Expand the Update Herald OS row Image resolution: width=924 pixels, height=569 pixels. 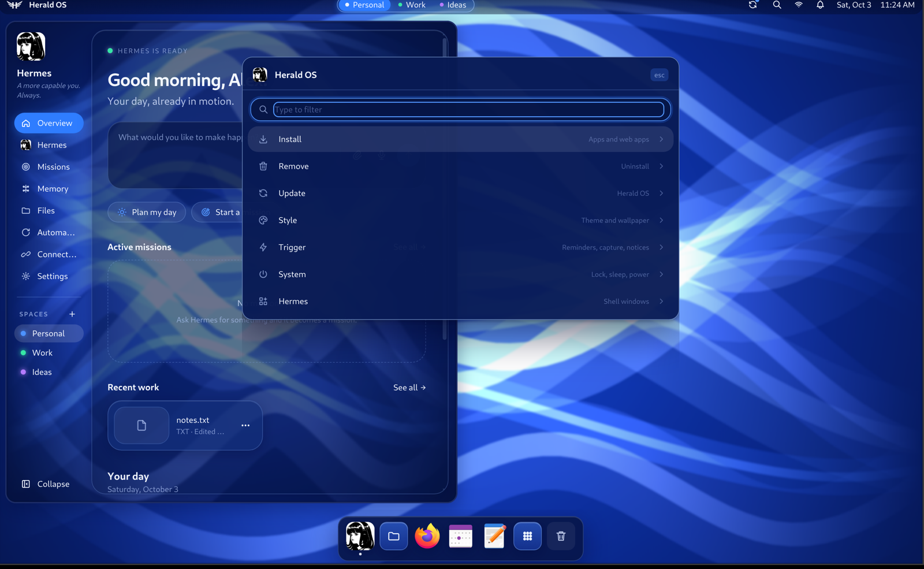pos(460,194)
